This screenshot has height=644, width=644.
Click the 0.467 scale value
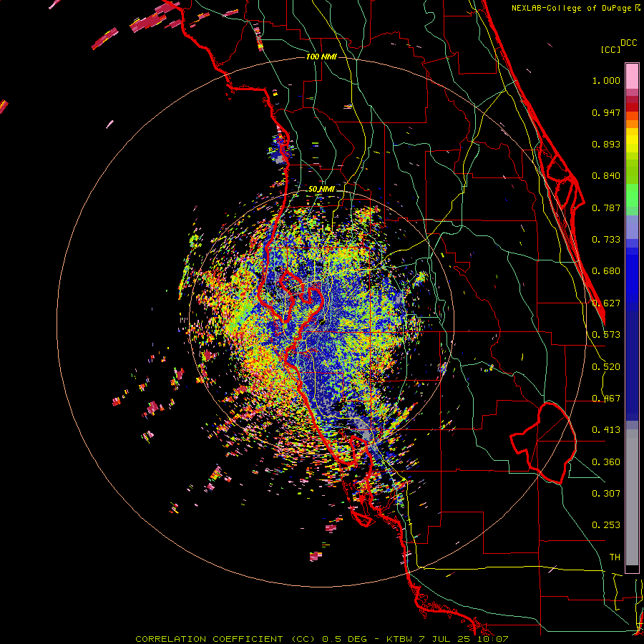click(x=606, y=399)
